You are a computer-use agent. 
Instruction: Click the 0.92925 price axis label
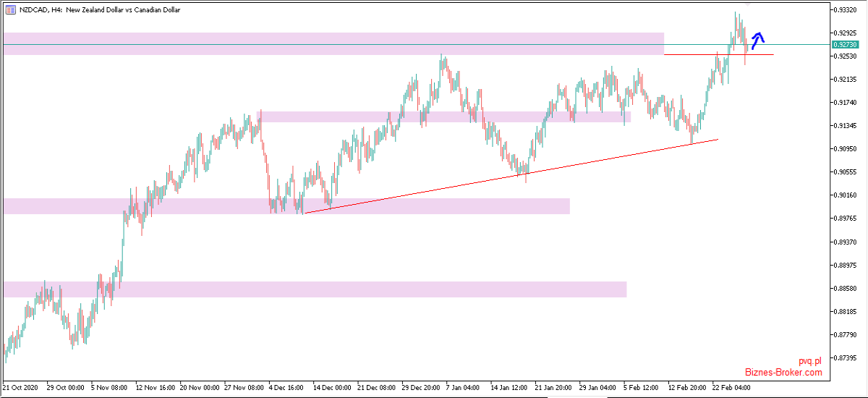[x=845, y=33]
